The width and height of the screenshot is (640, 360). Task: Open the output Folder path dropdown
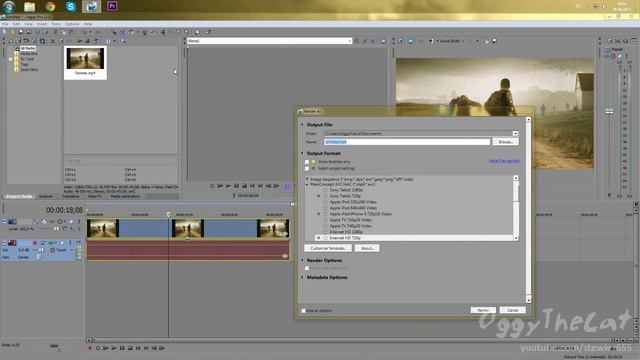pos(515,133)
